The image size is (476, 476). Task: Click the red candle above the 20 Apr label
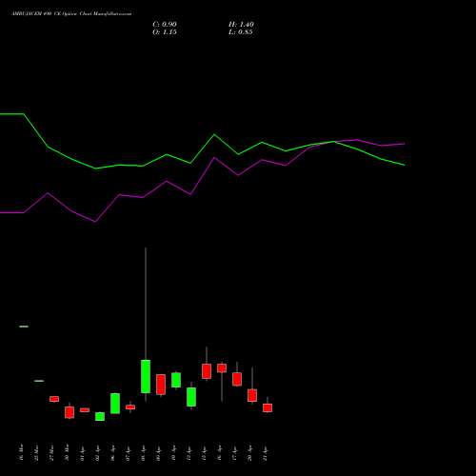pyautogui.click(x=252, y=395)
